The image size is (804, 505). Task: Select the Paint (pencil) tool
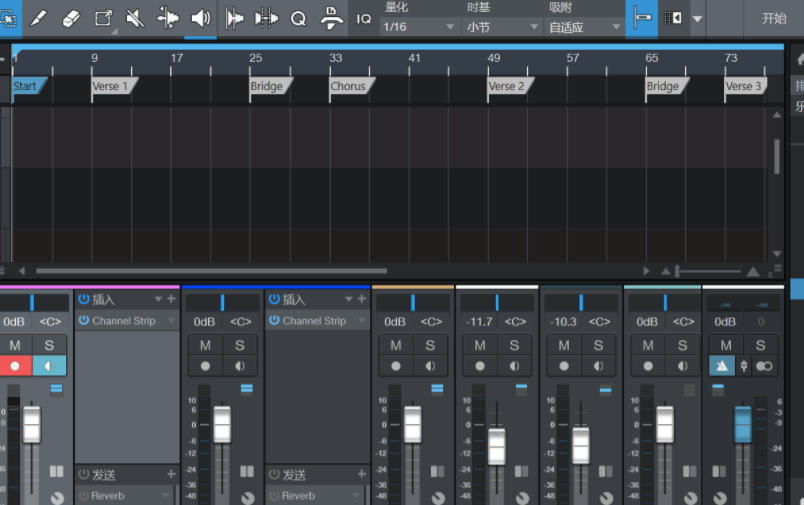pos(38,18)
